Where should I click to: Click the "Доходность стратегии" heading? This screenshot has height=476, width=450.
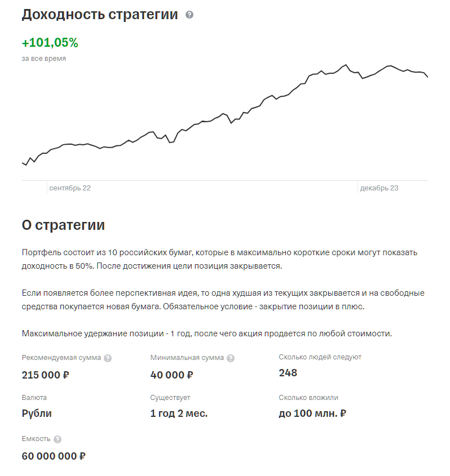point(100,15)
